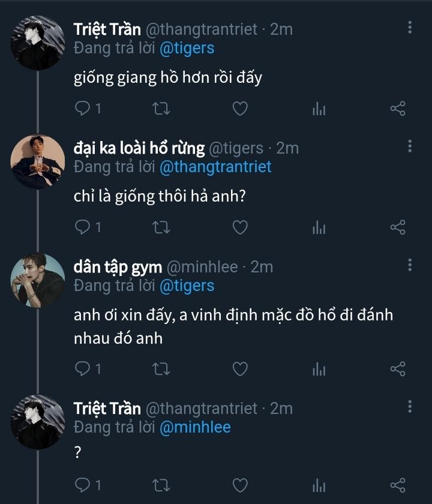Open more options on dân tập gym tweet
The height and width of the screenshot is (504, 432).
click(410, 265)
